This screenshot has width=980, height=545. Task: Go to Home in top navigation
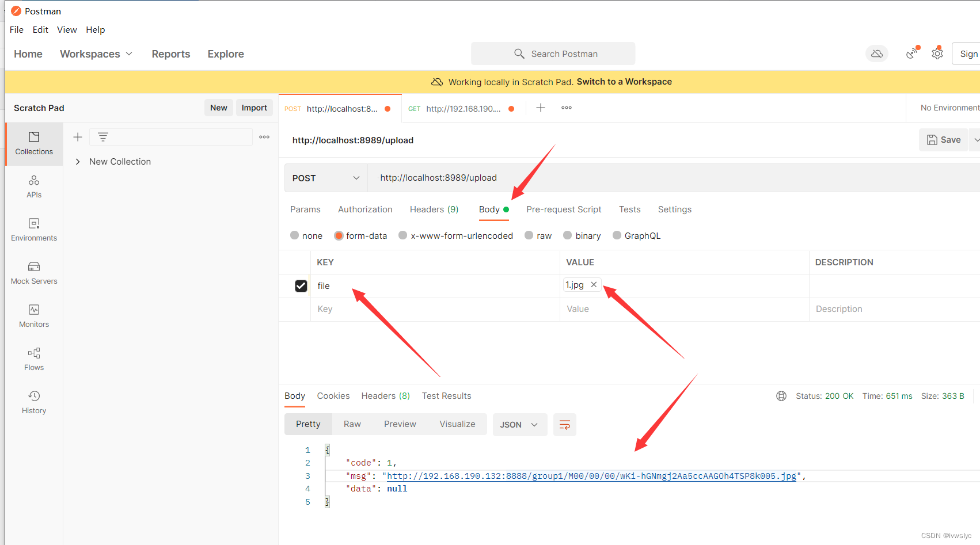pyautogui.click(x=28, y=54)
